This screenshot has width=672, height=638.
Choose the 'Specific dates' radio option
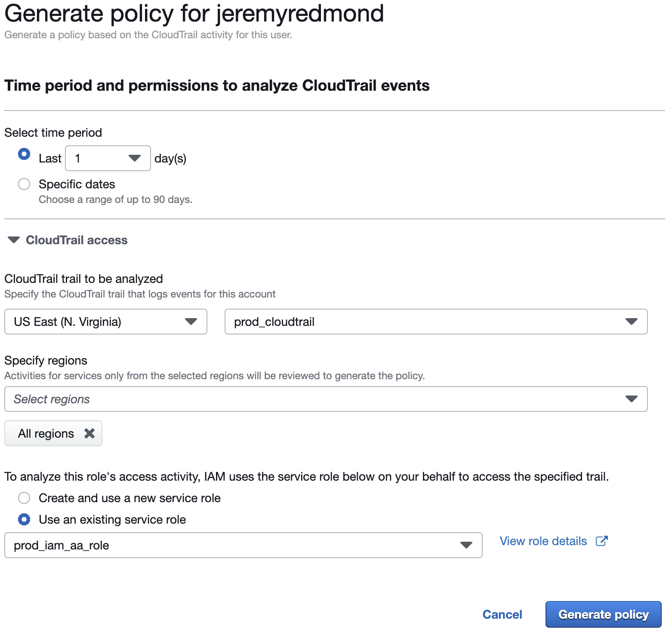pos(24,184)
